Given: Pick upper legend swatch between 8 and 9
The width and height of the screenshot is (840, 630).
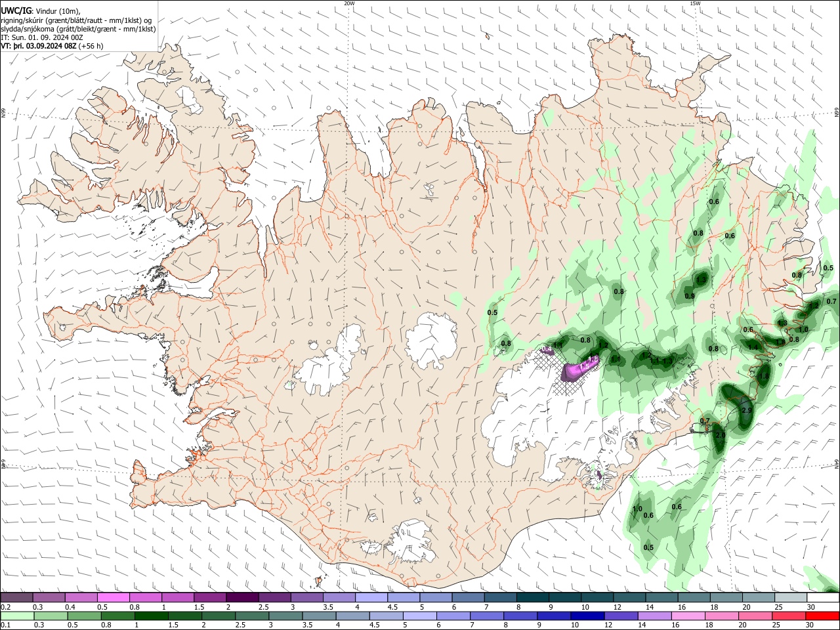Looking at the screenshot, I should point(533,598).
